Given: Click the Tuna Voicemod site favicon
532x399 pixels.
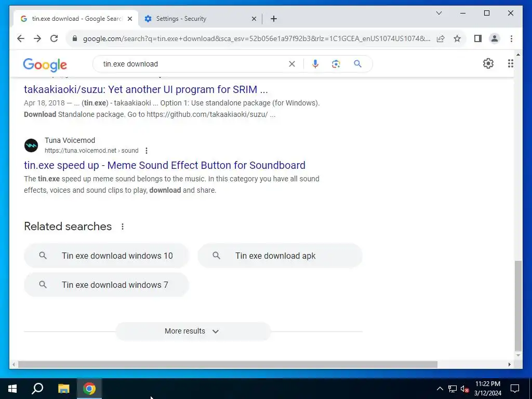Looking at the screenshot, I should coord(31,145).
